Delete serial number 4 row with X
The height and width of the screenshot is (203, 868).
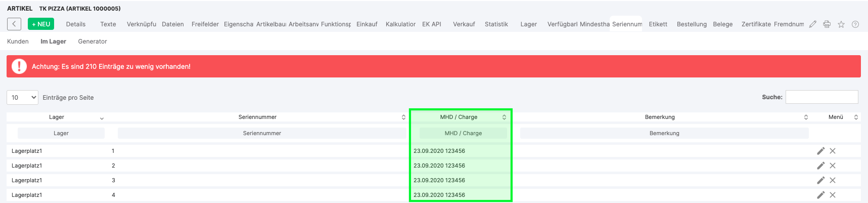[833, 195]
